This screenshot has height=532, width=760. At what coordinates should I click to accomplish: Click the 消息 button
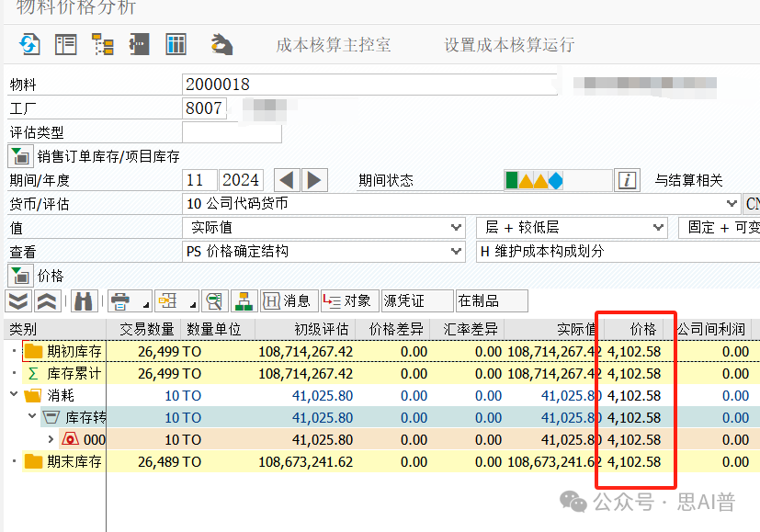pyautogui.click(x=288, y=300)
